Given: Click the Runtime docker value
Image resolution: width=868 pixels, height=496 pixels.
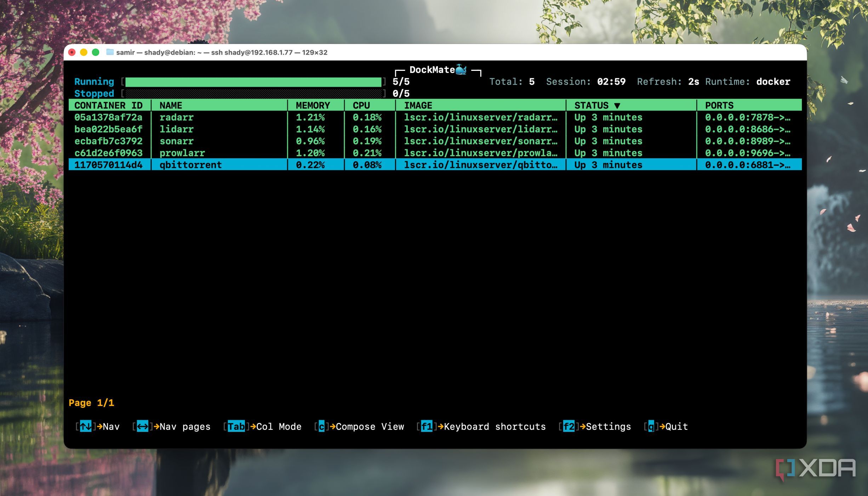Looking at the screenshot, I should pyautogui.click(x=773, y=81).
